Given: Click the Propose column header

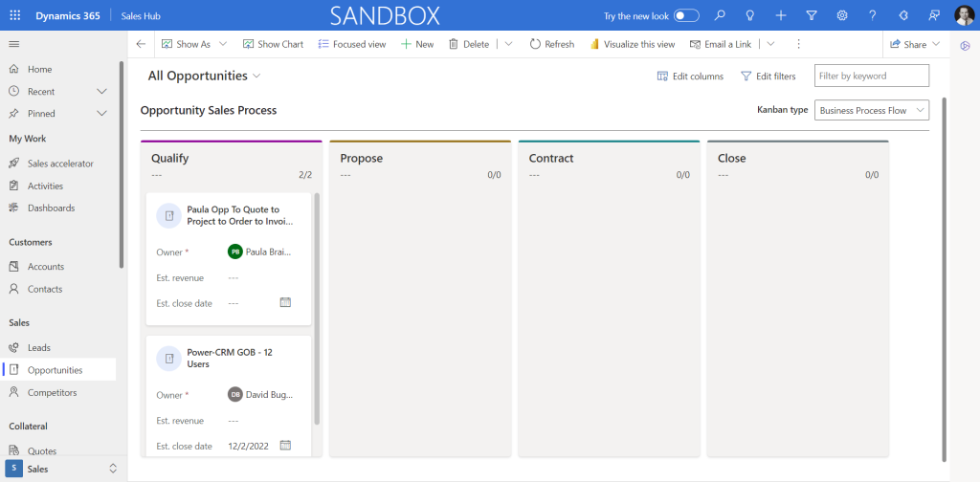Looking at the screenshot, I should 361,159.
